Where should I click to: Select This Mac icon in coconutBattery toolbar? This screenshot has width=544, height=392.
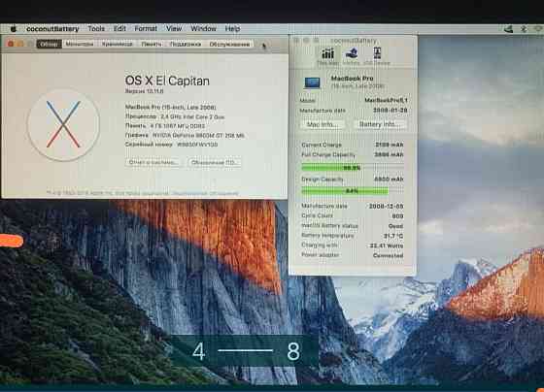tap(327, 57)
